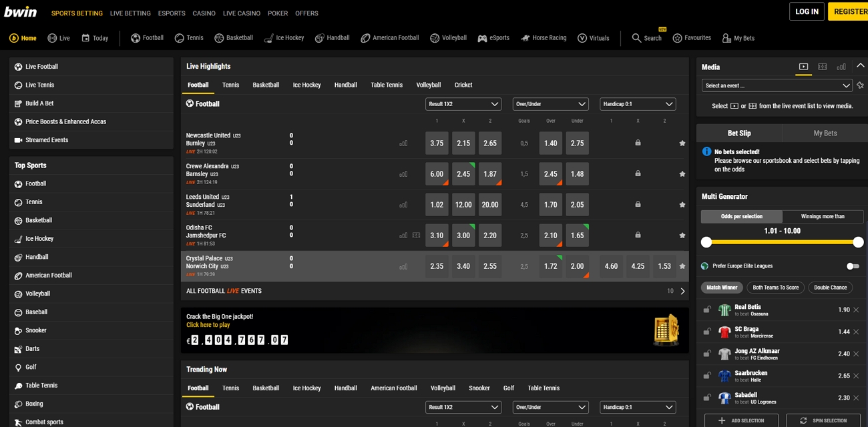
Task: Open Over/Under dropdown in Live Highlights
Action: [550, 104]
